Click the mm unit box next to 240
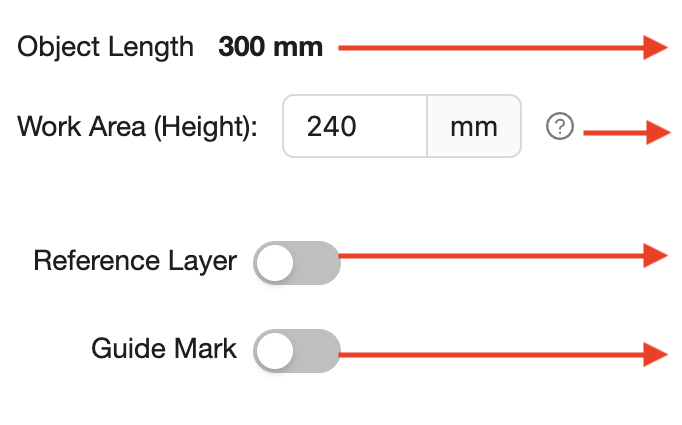The width and height of the screenshot is (682, 425). (474, 126)
